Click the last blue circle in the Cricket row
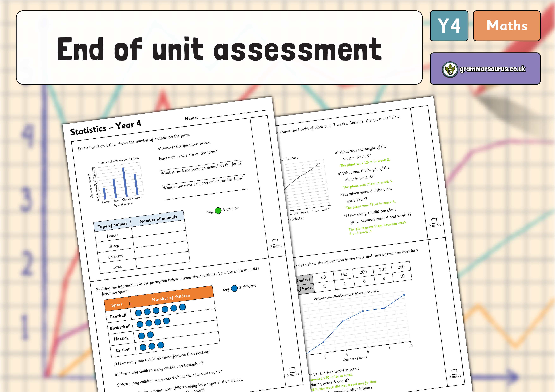555x392 pixels. click(x=161, y=345)
